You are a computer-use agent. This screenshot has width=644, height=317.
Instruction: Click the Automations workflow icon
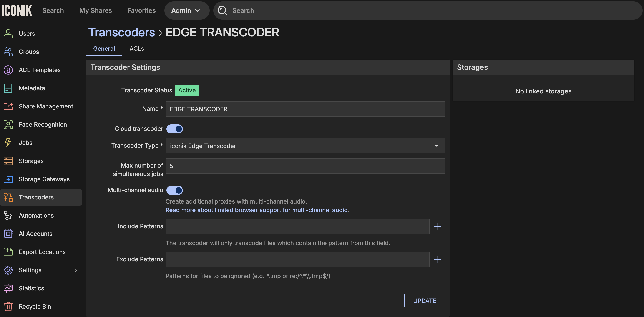point(8,216)
